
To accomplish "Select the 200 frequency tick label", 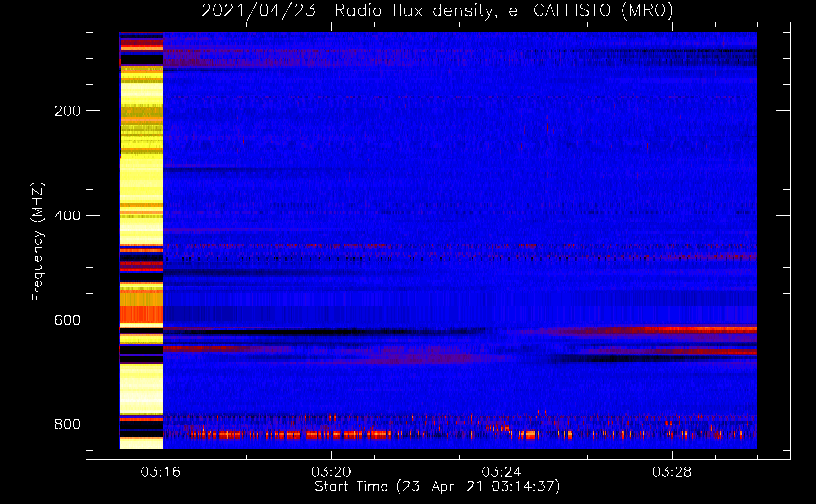I will [x=68, y=111].
